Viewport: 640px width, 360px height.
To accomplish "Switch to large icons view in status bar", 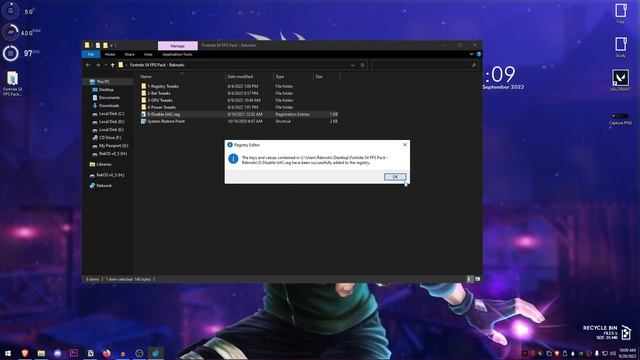I will pyautogui.click(x=477, y=279).
